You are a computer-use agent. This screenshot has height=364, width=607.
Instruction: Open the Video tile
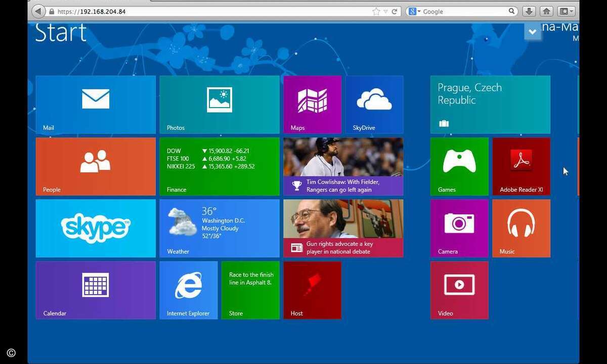[x=459, y=290]
